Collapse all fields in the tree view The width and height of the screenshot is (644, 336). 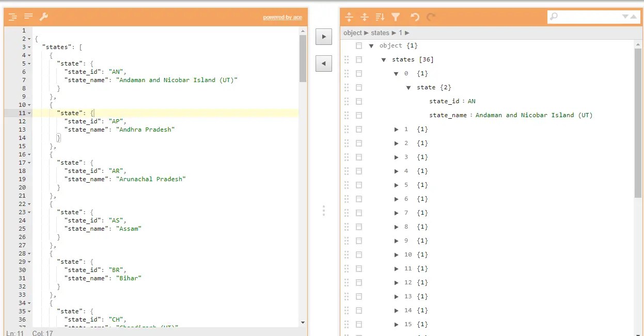click(x=365, y=17)
